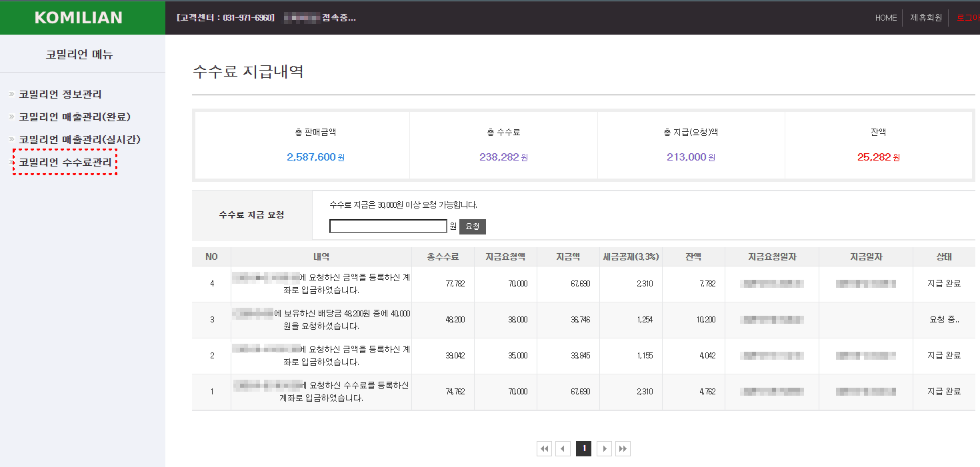
Task: Open 코밀리언 매출관리(완료) menu
Action: pos(74,117)
